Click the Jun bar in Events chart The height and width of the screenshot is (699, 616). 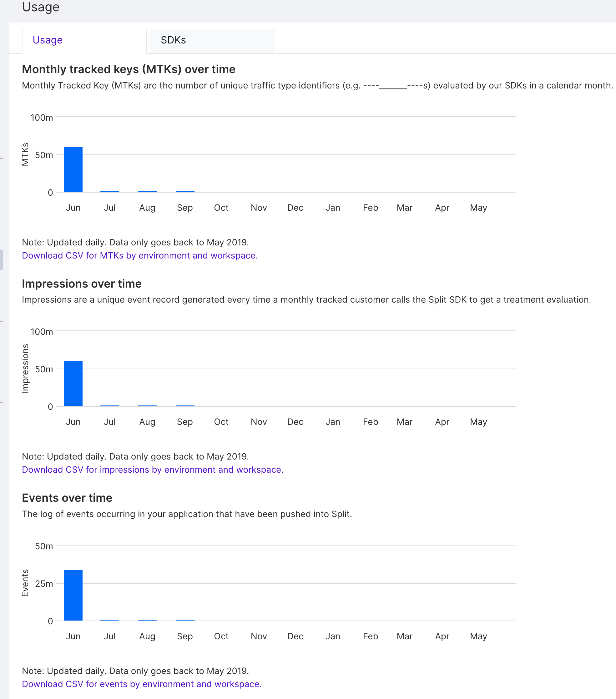click(73, 595)
